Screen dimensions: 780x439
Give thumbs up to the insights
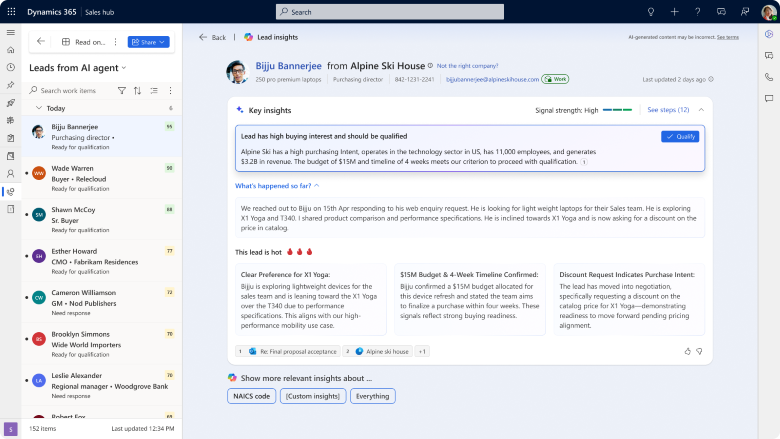[x=687, y=351]
